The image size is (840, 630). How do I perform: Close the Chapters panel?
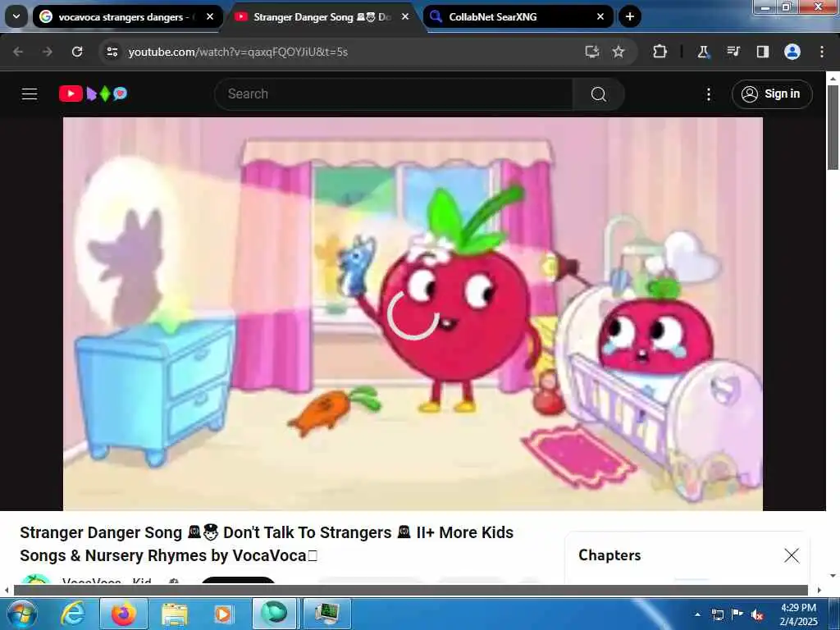[792, 555]
